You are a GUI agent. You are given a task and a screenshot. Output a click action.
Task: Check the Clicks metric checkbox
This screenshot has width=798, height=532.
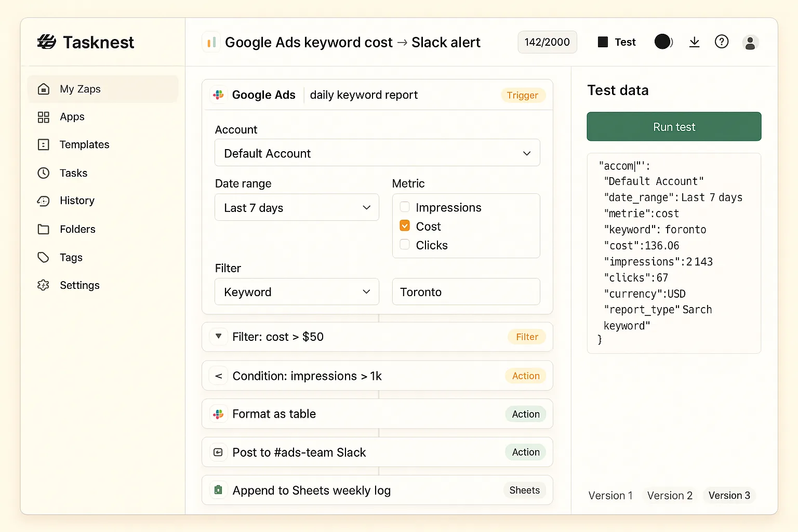(x=405, y=245)
